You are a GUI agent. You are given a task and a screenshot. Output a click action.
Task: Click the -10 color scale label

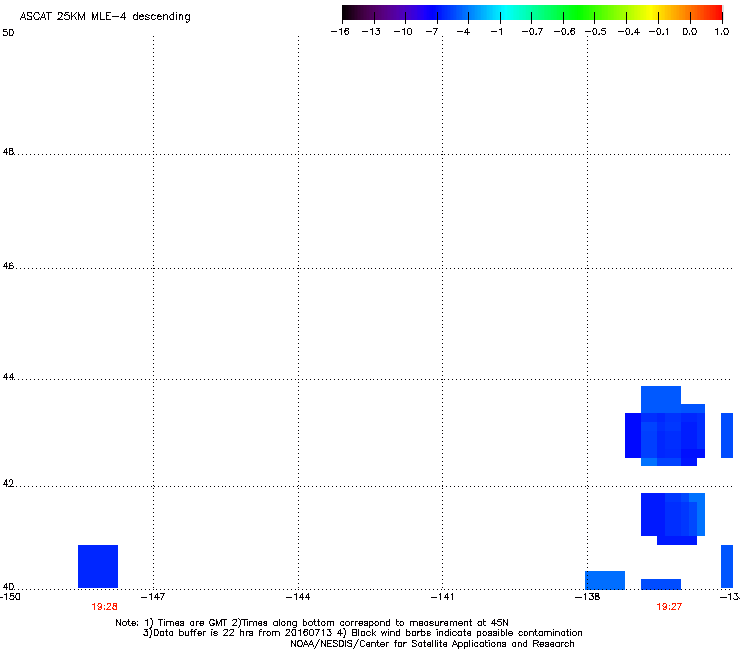(x=403, y=32)
